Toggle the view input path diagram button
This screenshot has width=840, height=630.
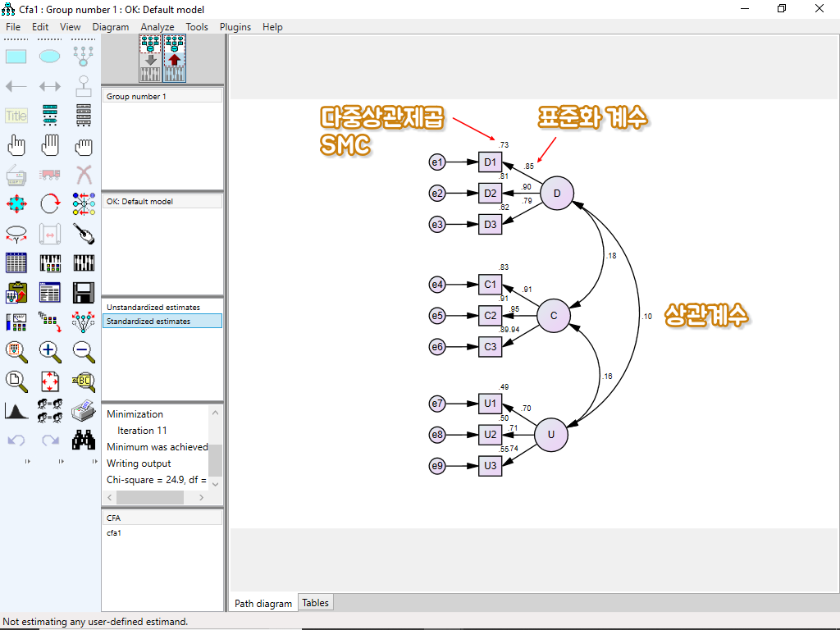(x=151, y=58)
